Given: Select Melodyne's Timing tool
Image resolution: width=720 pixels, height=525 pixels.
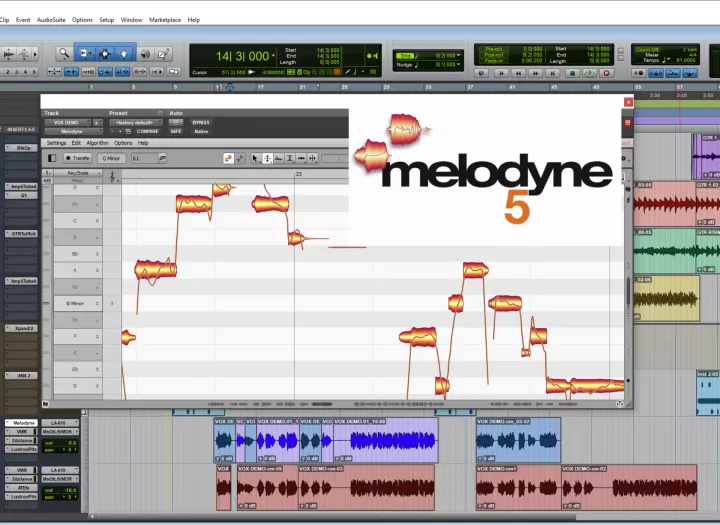Looking at the screenshot, I should tap(301, 158).
